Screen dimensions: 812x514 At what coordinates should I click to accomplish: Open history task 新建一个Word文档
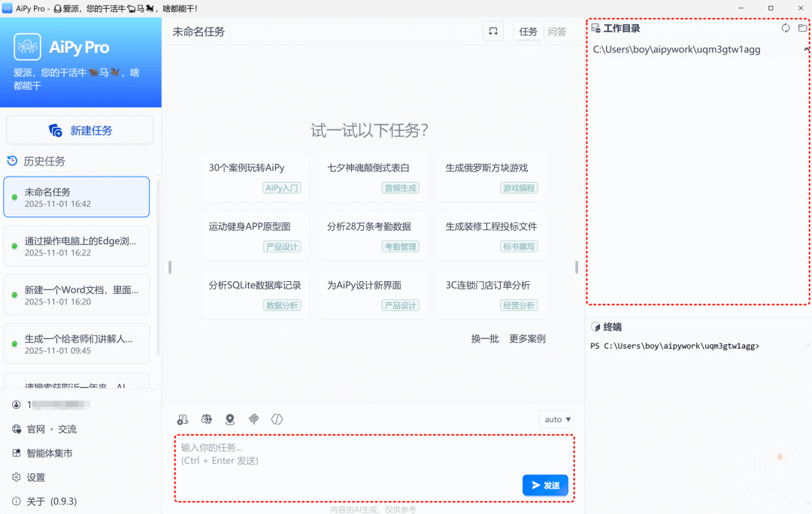point(77,295)
